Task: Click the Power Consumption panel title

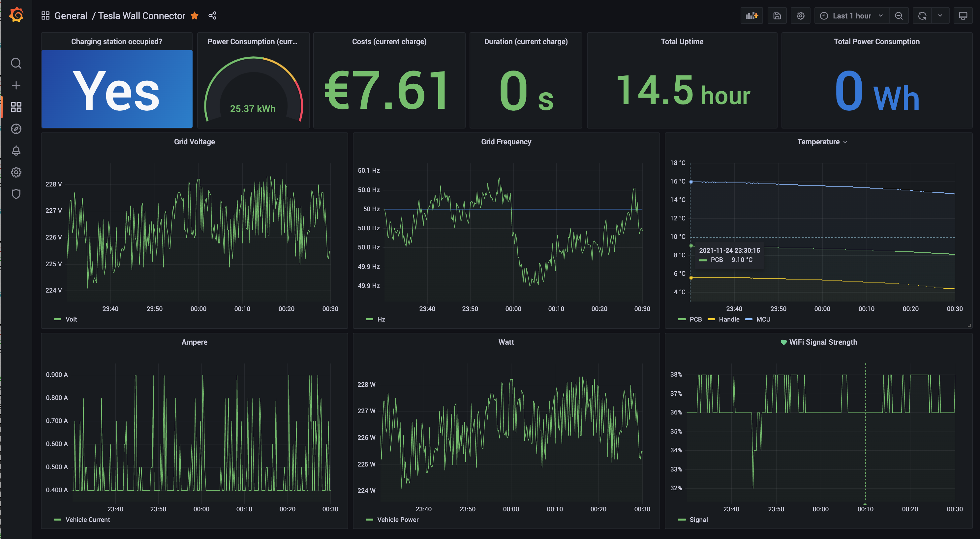Action: click(252, 42)
